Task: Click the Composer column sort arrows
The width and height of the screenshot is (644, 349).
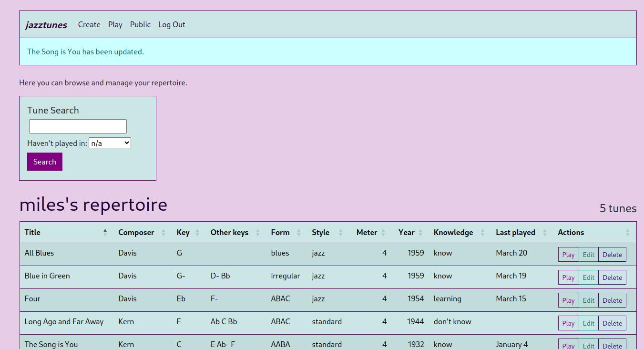Action: [x=163, y=233]
